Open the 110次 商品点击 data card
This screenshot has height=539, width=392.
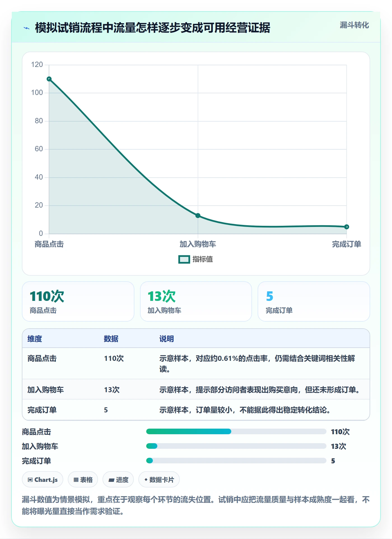(78, 301)
